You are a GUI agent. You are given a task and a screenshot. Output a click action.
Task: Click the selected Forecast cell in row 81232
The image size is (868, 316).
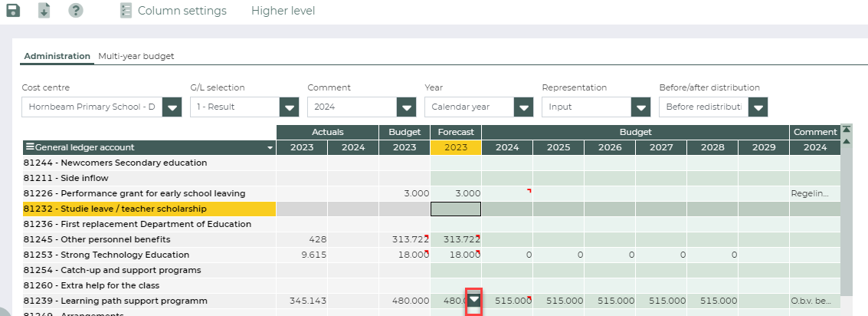coord(456,209)
